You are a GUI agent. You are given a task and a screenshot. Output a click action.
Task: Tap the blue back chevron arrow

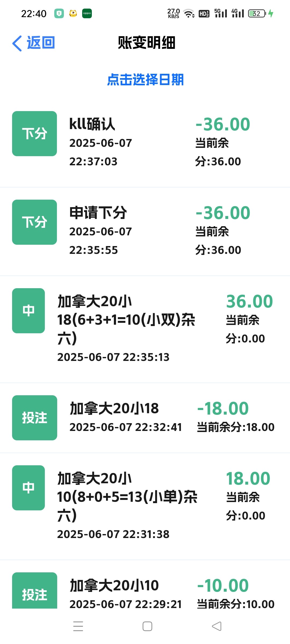coord(17,43)
